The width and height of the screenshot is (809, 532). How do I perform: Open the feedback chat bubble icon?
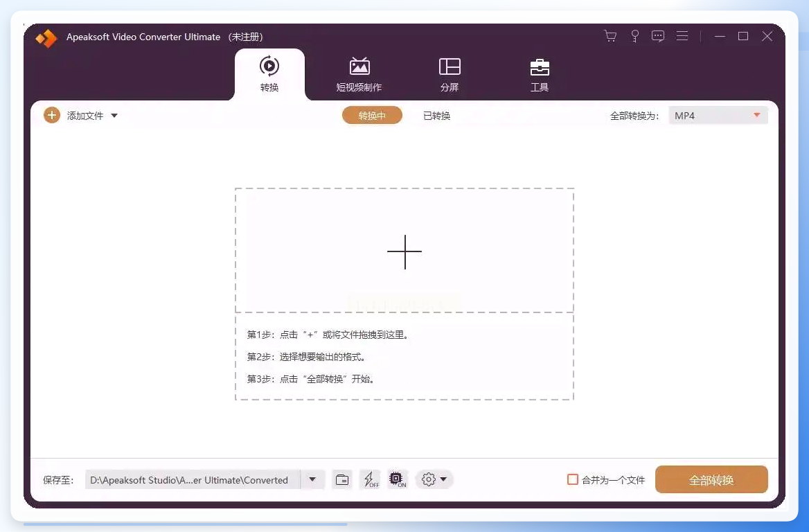pos(658,36)
